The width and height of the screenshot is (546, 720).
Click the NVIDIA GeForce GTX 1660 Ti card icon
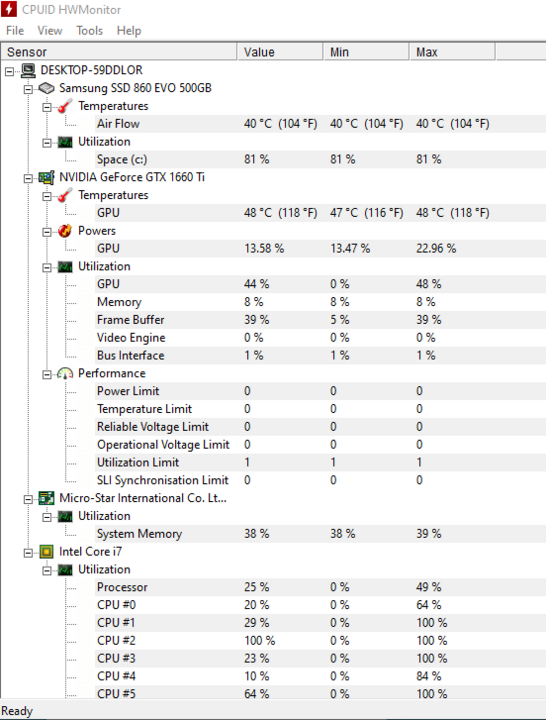pos(46,177)
